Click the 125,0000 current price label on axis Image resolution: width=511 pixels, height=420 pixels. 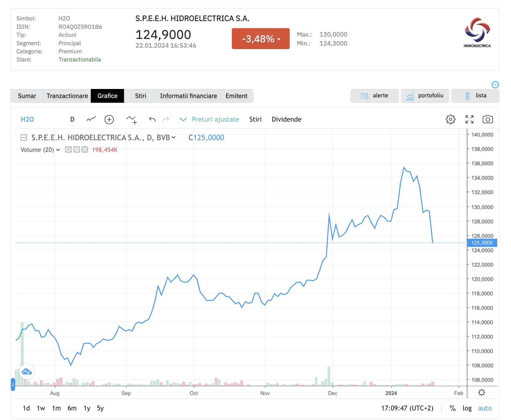pos(482,243)
